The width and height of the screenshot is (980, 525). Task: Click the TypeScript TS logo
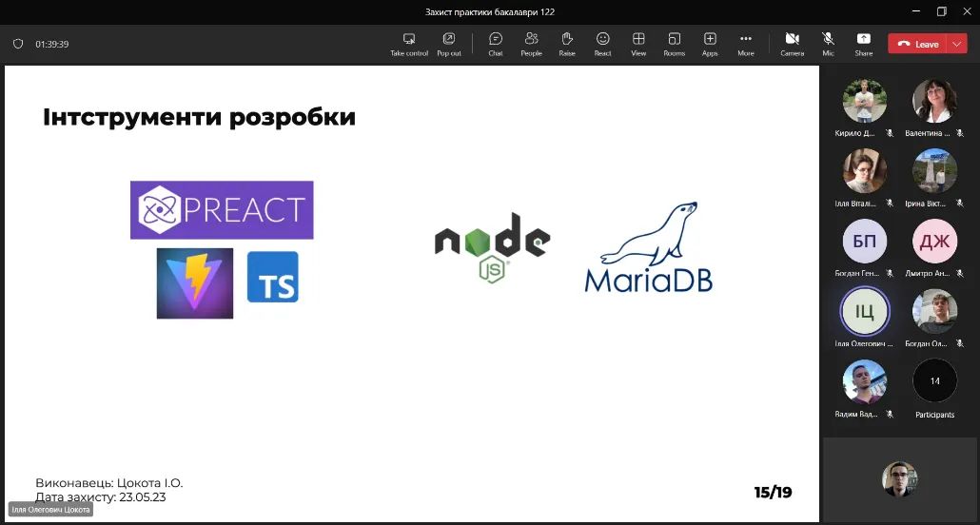[x=272, y=277]
